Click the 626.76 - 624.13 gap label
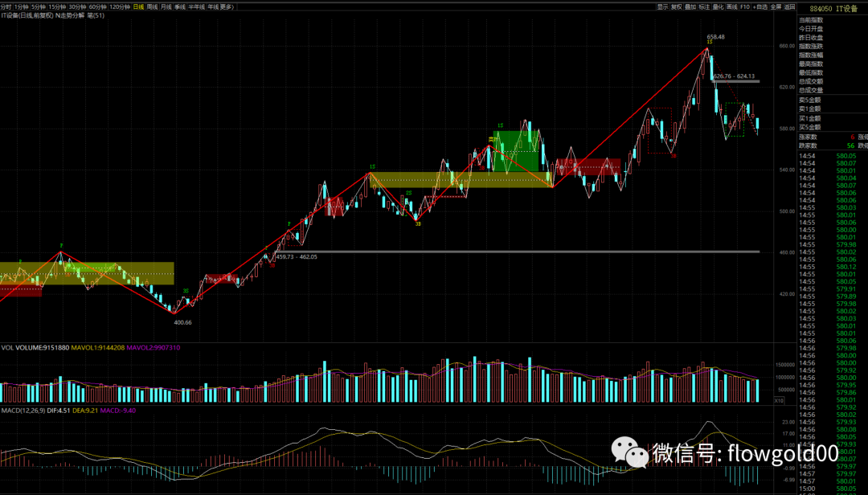This screenshot has height=495, width=868. (x=734, y=76)
